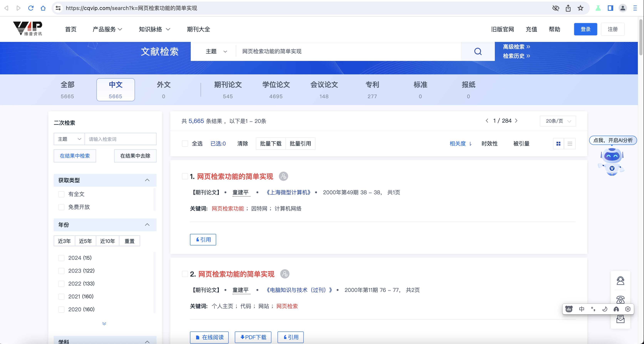Collapse the 年份 filter section

(x=147, y=225)
